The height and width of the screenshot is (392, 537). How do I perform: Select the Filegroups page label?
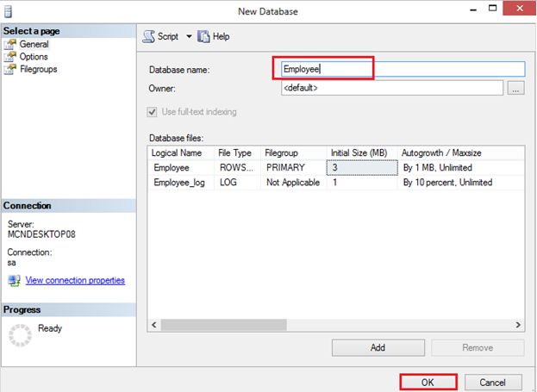(x=38, y=69)
